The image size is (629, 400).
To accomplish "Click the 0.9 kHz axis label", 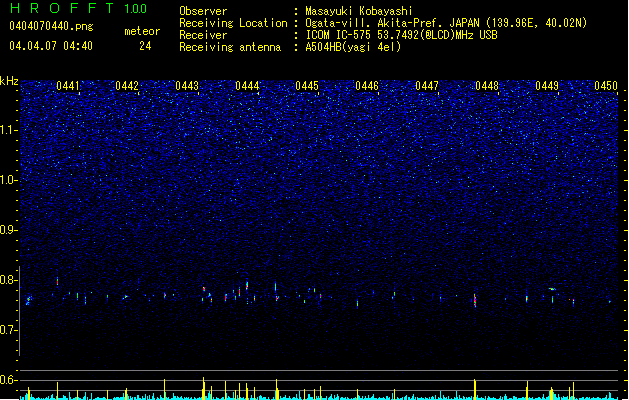I will tap(8, 230).
